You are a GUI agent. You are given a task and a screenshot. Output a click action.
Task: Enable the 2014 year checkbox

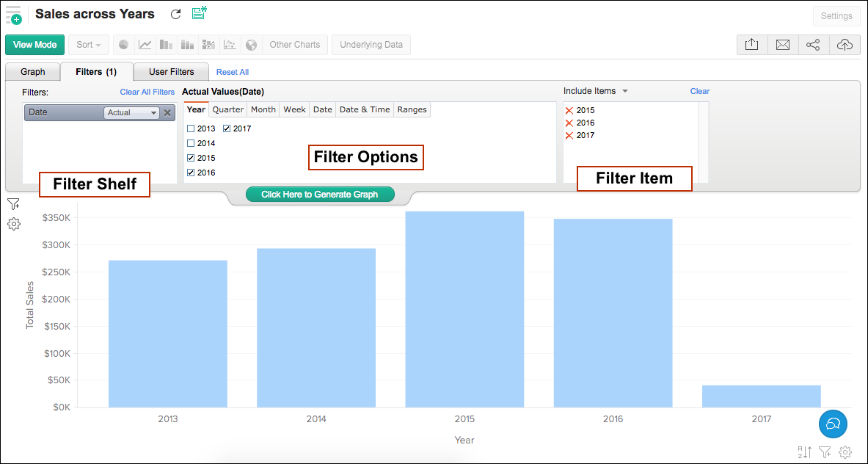click(191, 143)
